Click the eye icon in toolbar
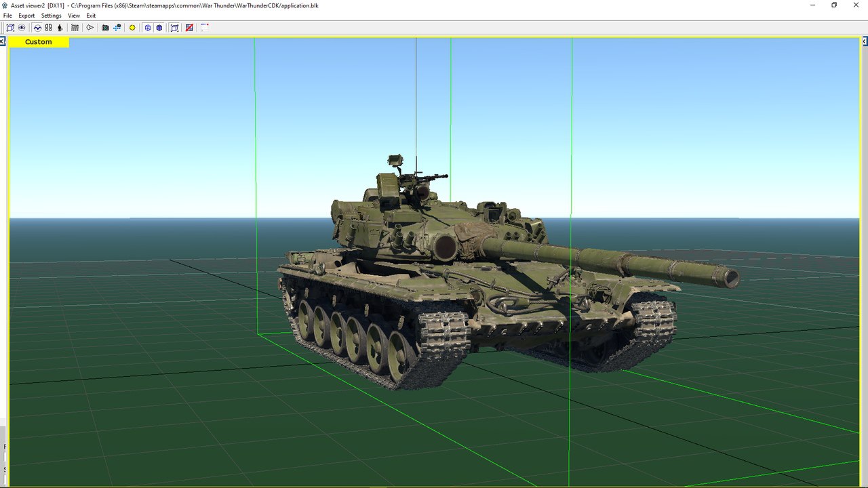This screenshot has width=868, height=488. coord(22,28)
